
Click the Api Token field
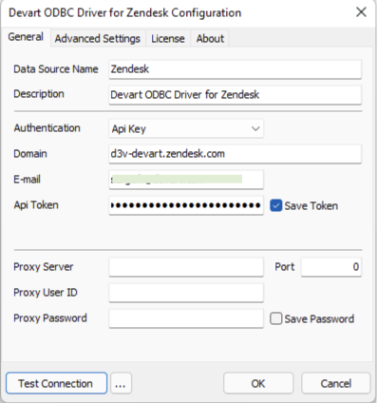186,205
